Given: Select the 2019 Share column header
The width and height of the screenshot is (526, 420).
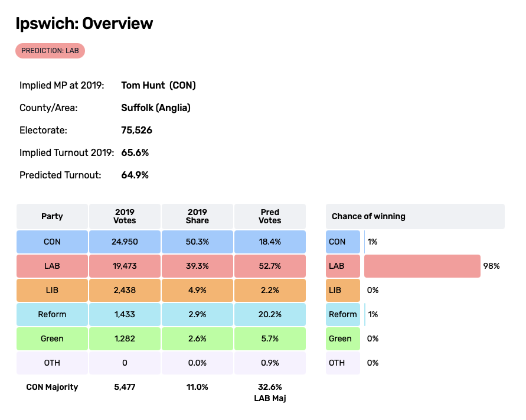Looking at the screenshot, I should (x=197, y=216).
